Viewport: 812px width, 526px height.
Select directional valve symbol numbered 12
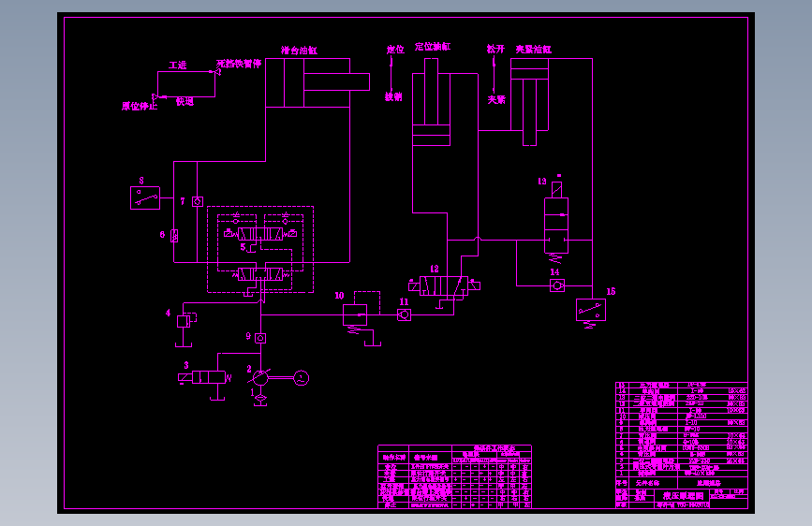(x=444, y=285)
